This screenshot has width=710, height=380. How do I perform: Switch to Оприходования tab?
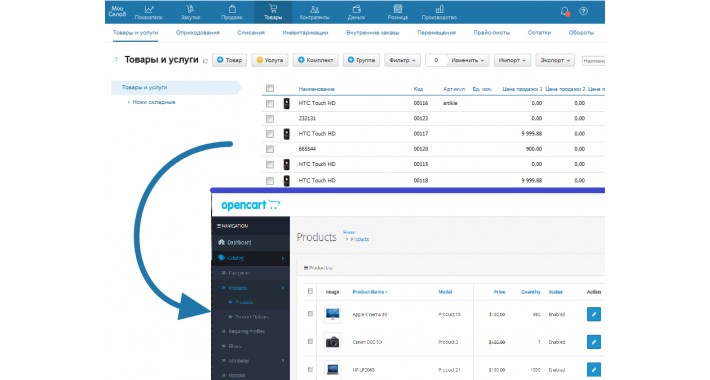tap(197, 33)
